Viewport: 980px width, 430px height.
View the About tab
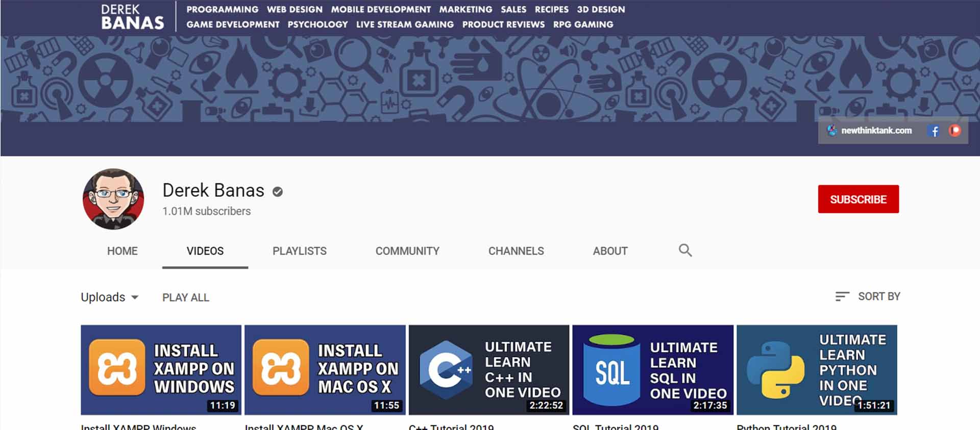(610, 251)
